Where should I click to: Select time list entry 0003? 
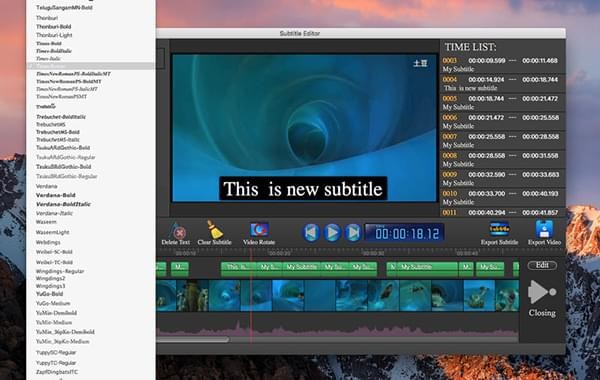point(502,65)
